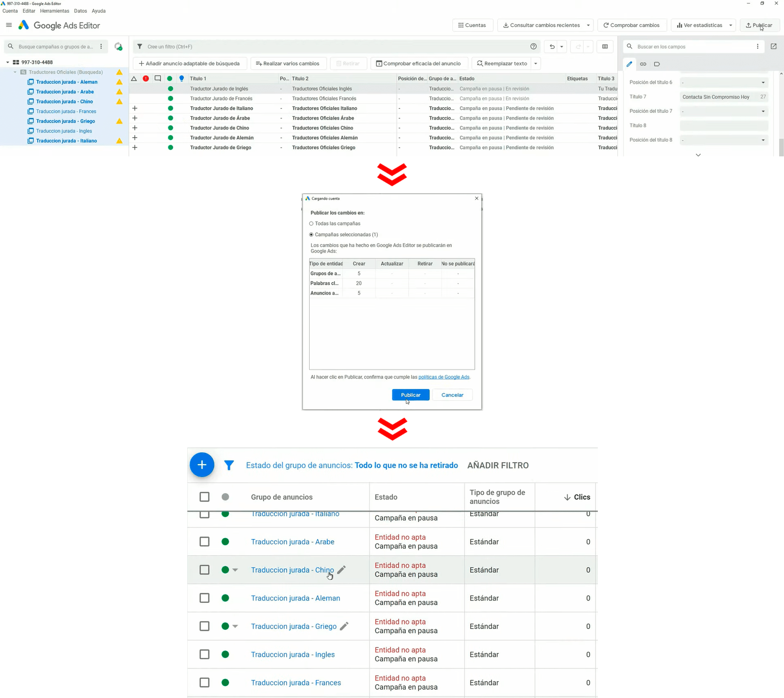Image resolution: width=784 pixels, height=698 pixels.
Task: Click the Comprobar cambios button
Action: [632, 25]
